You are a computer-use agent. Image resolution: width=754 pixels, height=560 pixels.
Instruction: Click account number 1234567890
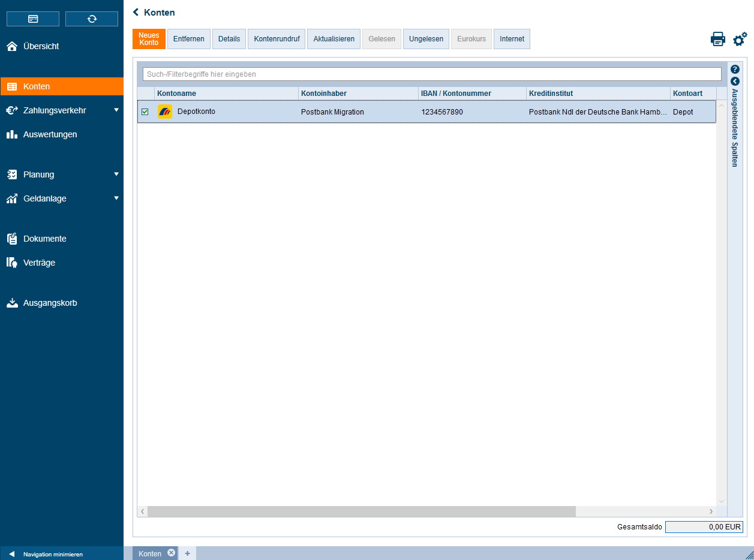point(442,112)
